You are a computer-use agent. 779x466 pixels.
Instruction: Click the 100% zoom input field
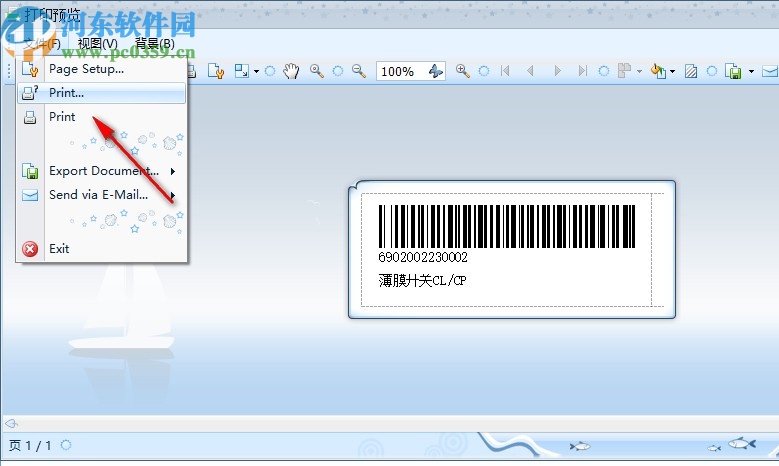pos(401,72)
